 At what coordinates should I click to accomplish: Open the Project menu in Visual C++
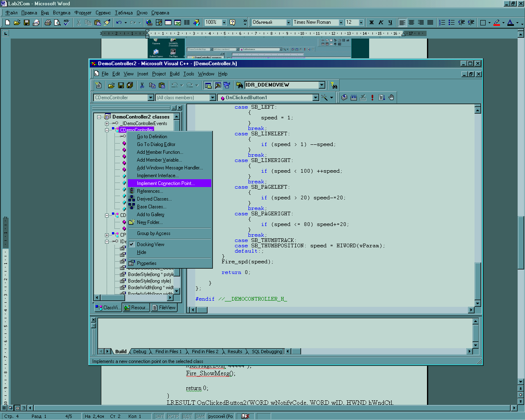(159, 74)
